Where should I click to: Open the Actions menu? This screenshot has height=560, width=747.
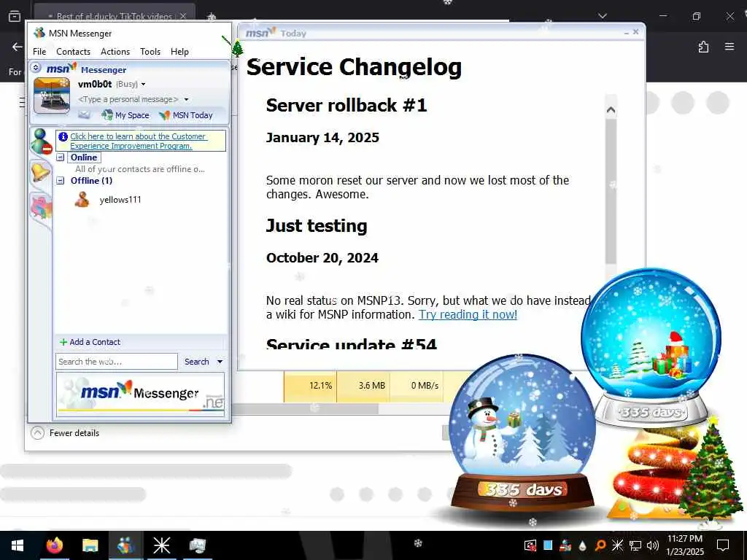(x=115, y=52)
